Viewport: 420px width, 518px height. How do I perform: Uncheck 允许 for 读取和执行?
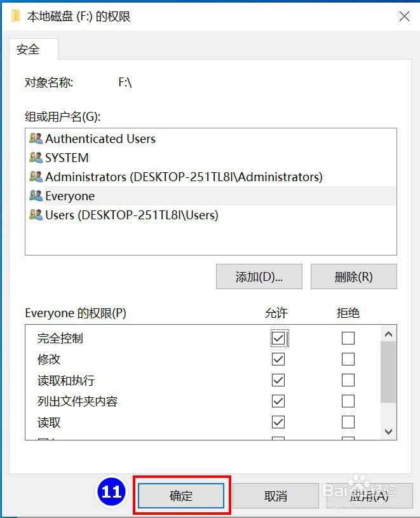point(278,379)
